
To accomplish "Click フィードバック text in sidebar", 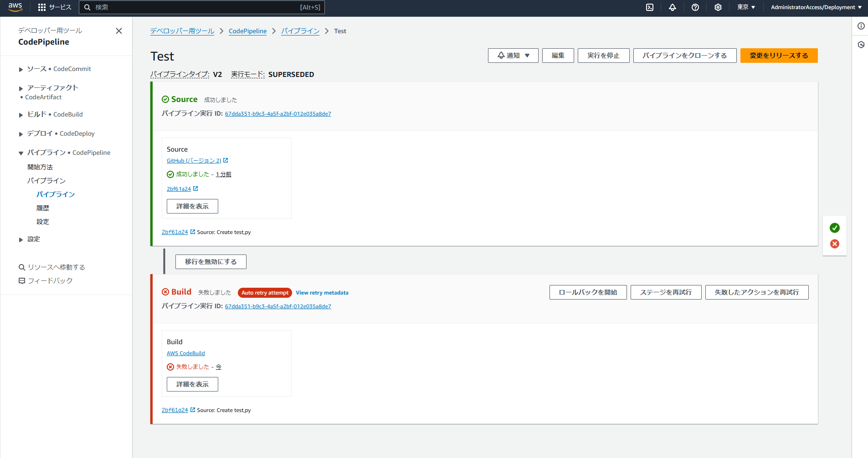I will (50, 281).
